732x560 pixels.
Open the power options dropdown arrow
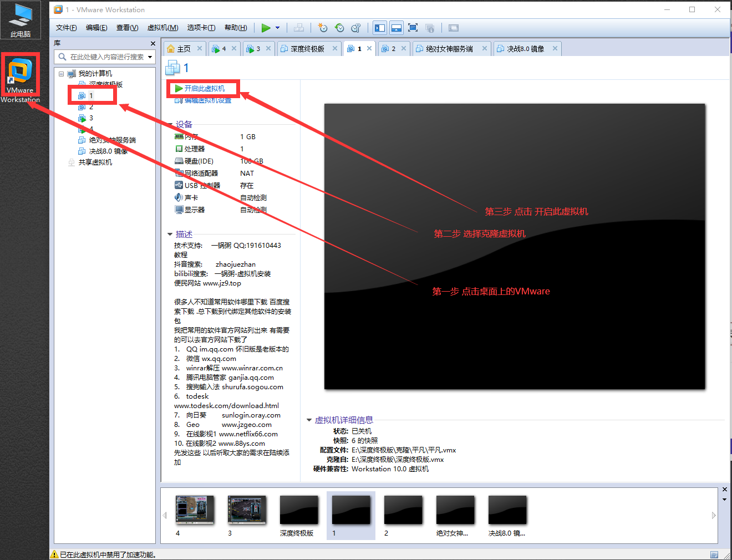[278, 28]
